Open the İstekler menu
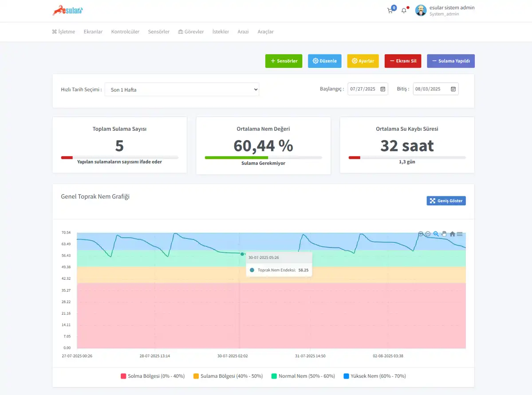Viewport: 532px width, 395px height. point(221,31)
